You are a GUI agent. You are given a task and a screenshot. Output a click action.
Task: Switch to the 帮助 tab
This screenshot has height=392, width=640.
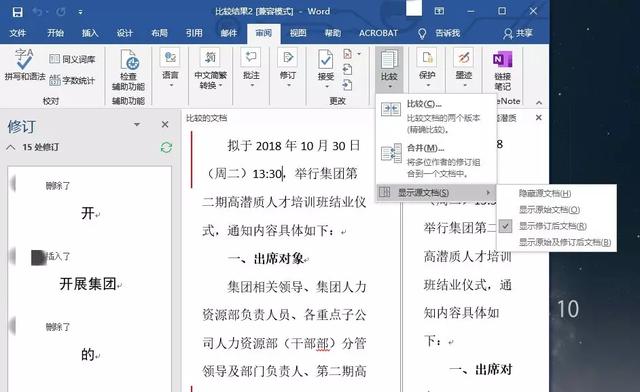(333, 33)
